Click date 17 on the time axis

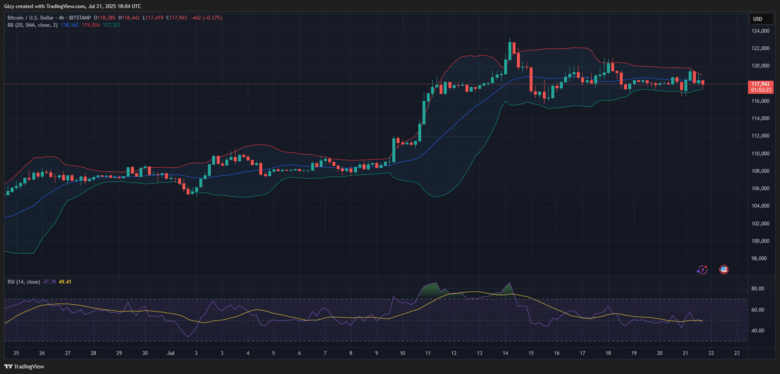(x=582, y=354)
